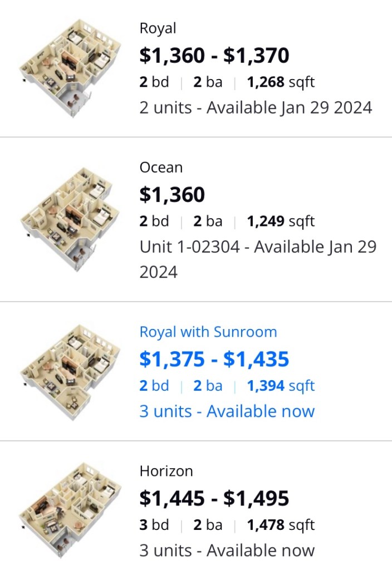Click Royal 2 units availability text
The width and height of the screenshot is (392, 570).
(256, 107)
